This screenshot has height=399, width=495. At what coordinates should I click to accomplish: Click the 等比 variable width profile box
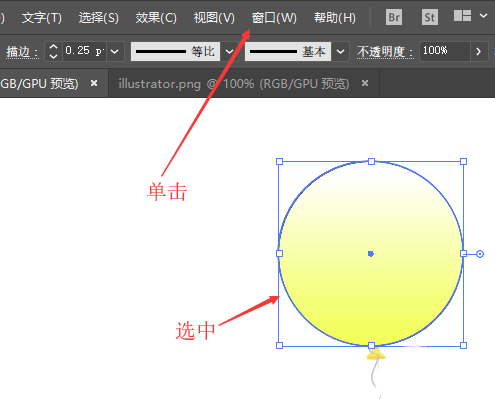click(175, 51)
